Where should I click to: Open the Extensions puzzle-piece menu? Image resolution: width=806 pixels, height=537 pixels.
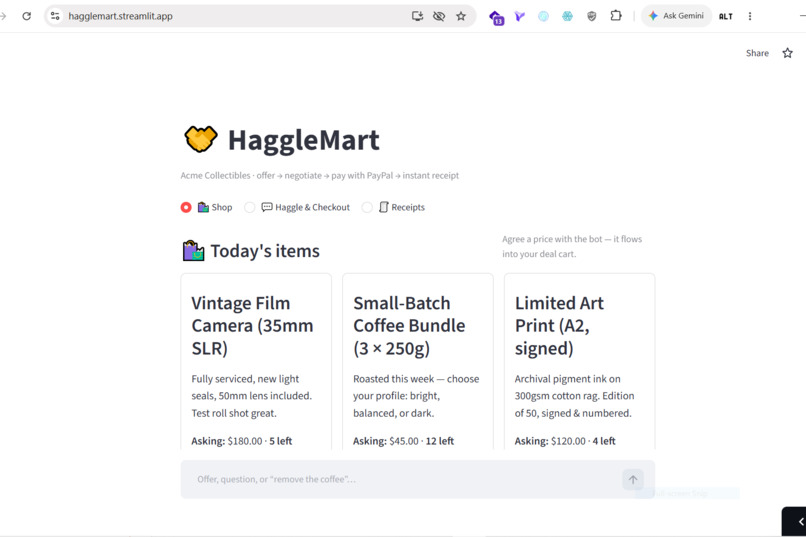pyautogui.click(x=616, y=16)
